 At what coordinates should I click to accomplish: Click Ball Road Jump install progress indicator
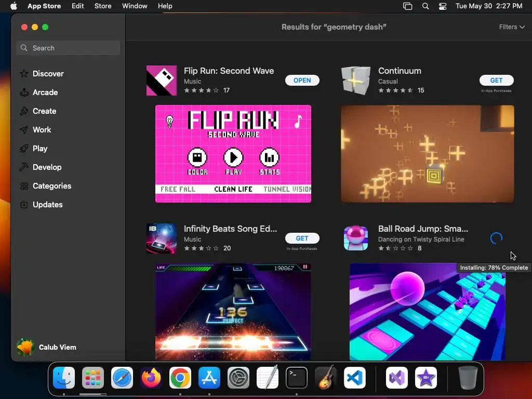tap(496, 238)
